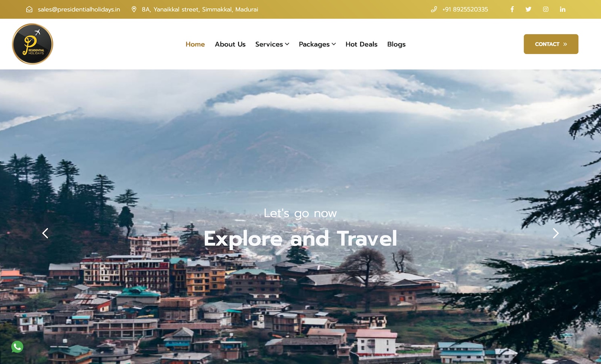Screen dimensions: 601x364
Task: Click the phone handset icon
Action: pyautogui.click(x=434, y=9)
